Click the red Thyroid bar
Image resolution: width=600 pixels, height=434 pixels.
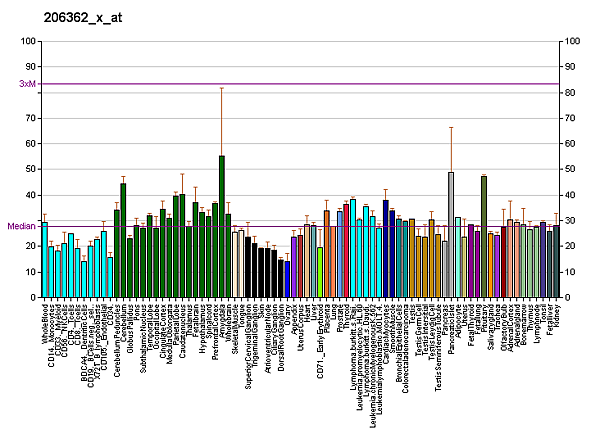346,251
